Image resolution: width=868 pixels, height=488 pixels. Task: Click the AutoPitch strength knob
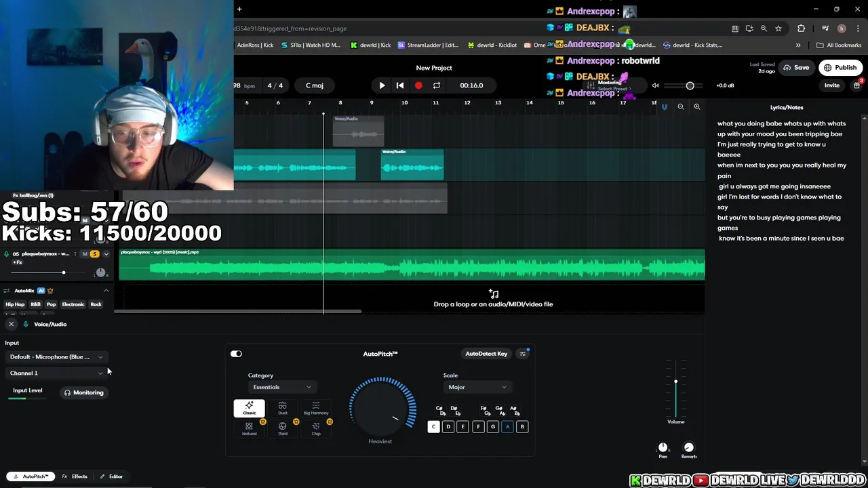[382, 407]
